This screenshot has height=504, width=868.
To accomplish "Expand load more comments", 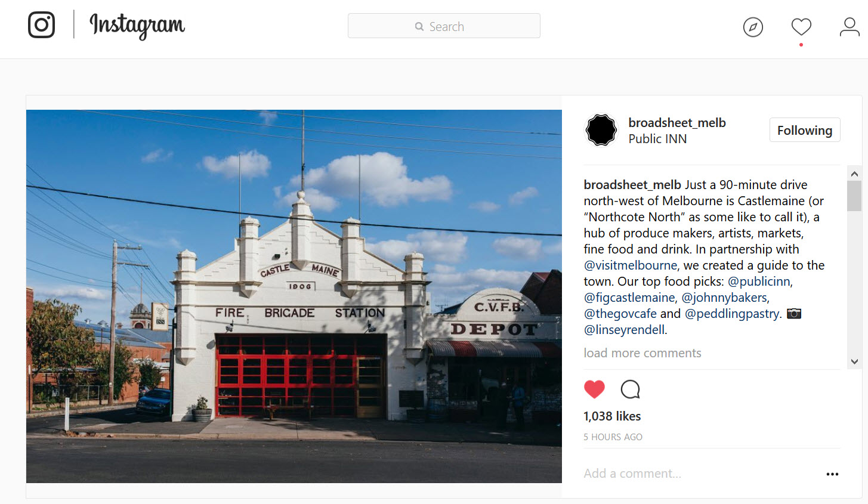I will tap(642, 353).
